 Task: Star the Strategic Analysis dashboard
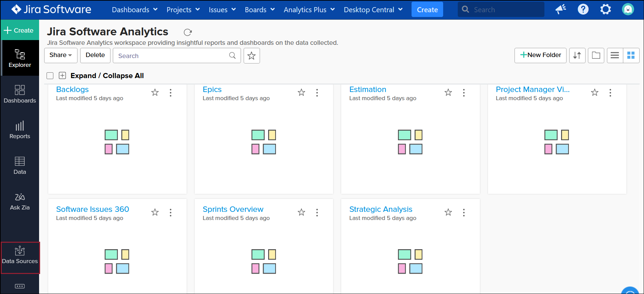(x=448, y=212)
